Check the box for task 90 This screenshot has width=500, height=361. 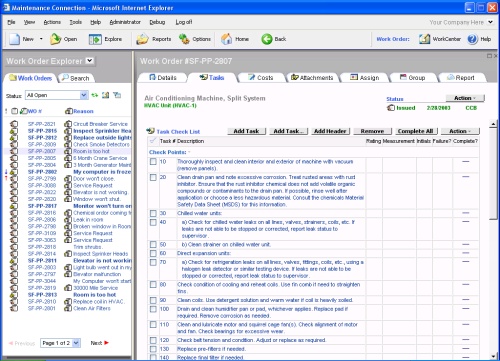[x=153, y=300]
